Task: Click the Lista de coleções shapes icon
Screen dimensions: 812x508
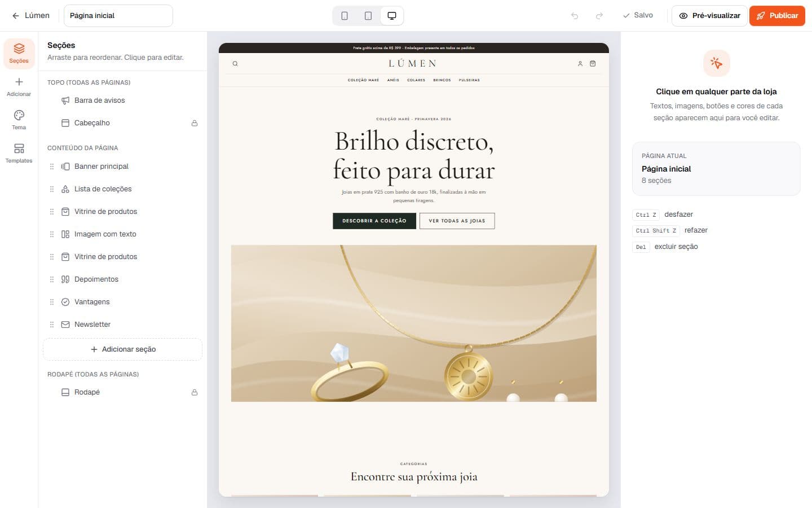Action: 65,189
